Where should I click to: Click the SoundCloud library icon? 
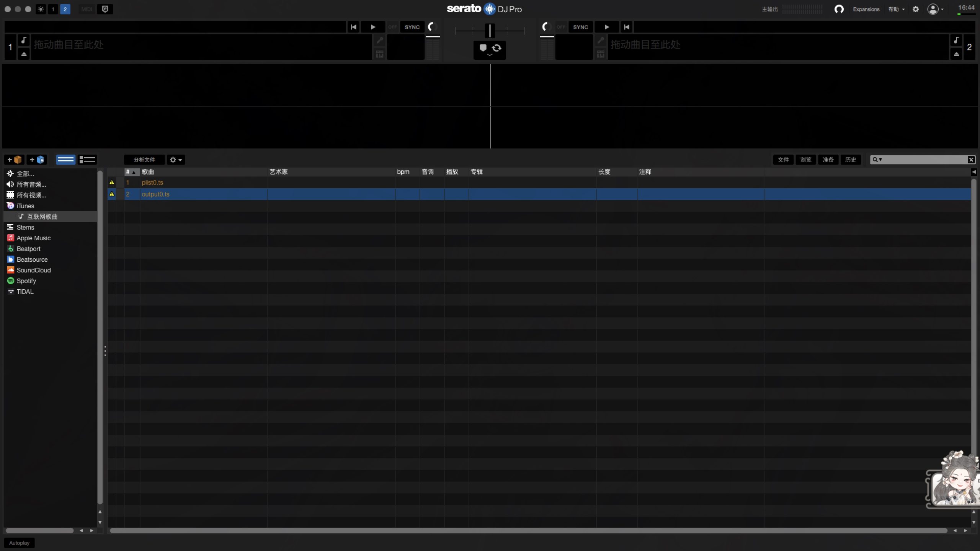point(11,270)
